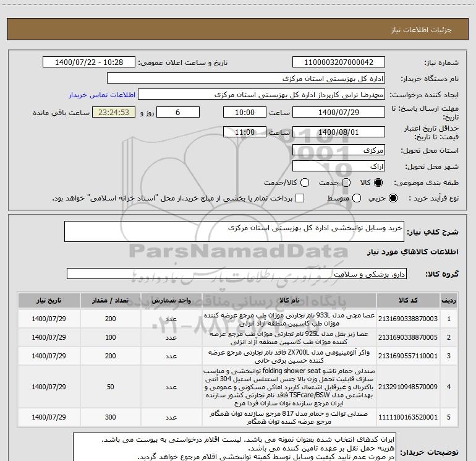476x461 pixels.
Task: Click the validity time field 11:00
Action: [245, 132]
